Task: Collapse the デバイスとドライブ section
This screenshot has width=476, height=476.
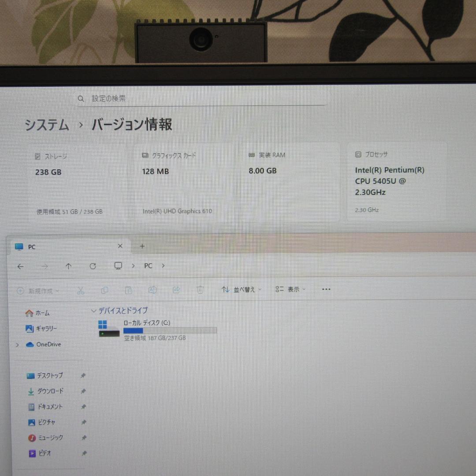Action: coord(94,311)
